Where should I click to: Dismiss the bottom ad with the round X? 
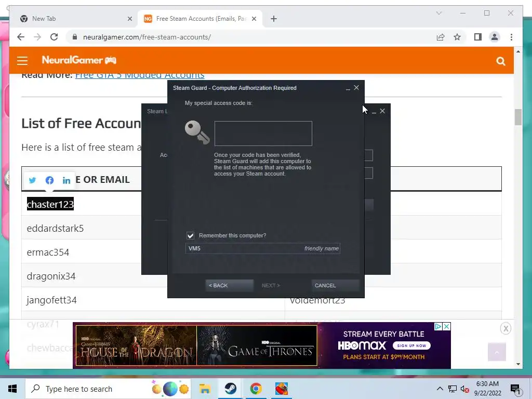pyautogui.click(x=506, y=328)
